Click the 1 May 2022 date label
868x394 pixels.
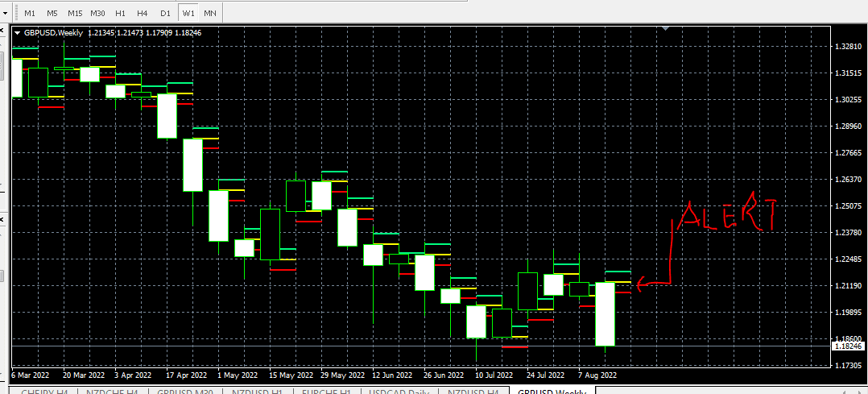pos(238,375)
